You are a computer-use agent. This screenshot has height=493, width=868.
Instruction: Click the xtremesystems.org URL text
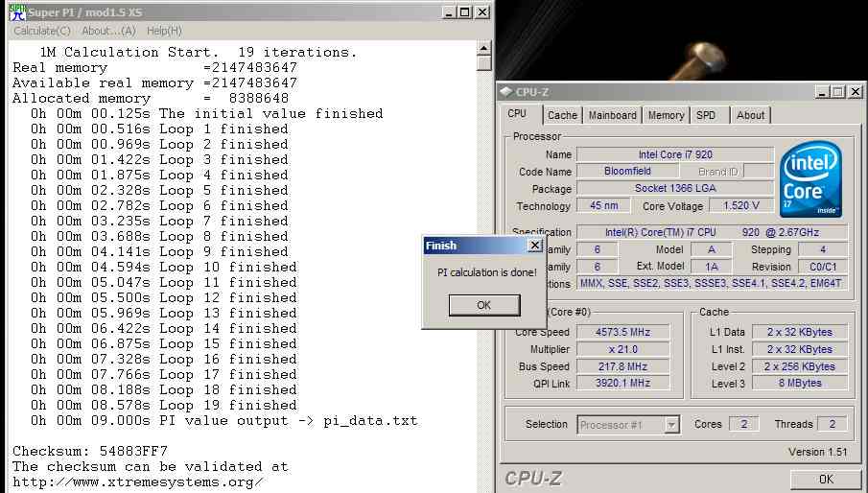137,481
